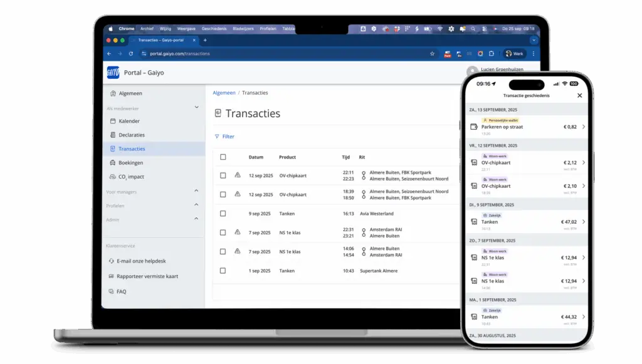Click the Filter funnel button

pyautogui.click(x=224, y=137)
